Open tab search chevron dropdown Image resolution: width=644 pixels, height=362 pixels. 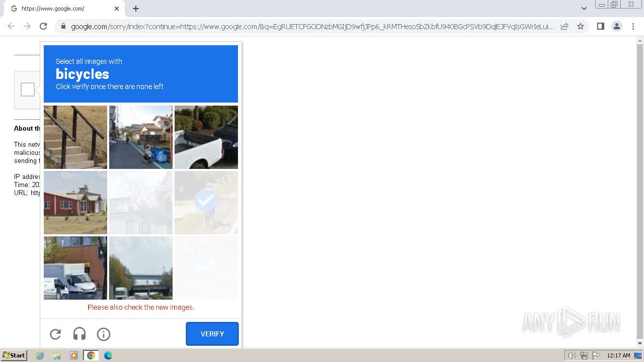point(584,9)
